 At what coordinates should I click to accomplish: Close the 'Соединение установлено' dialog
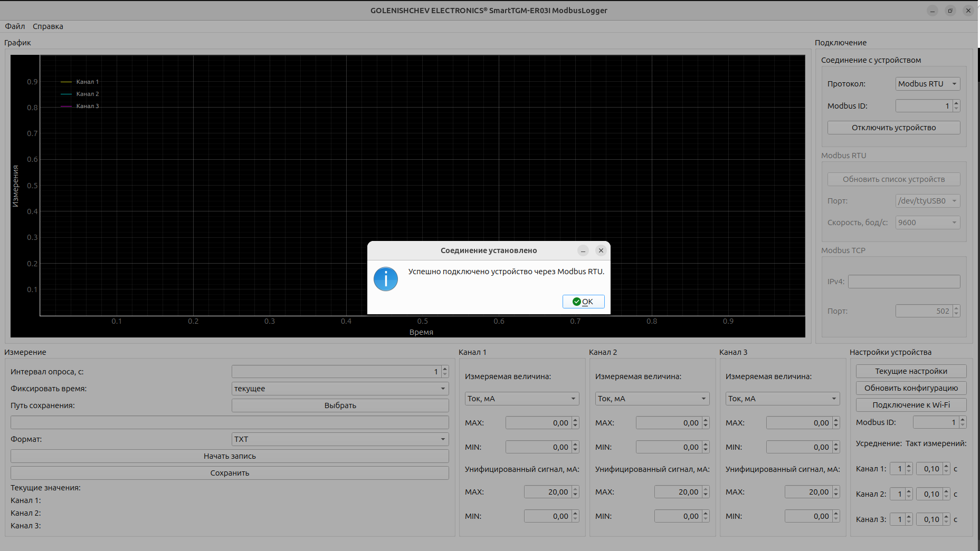[601, 250]
